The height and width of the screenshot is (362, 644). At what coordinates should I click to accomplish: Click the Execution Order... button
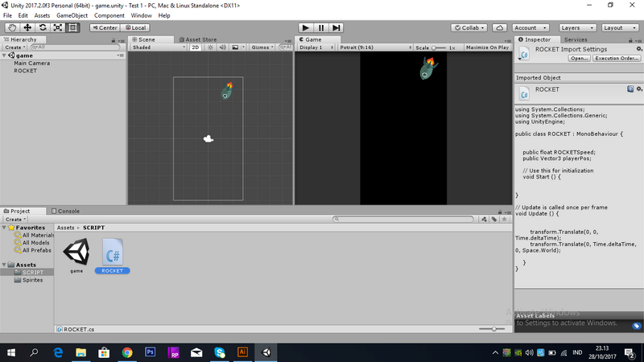[x=617, y=58]
